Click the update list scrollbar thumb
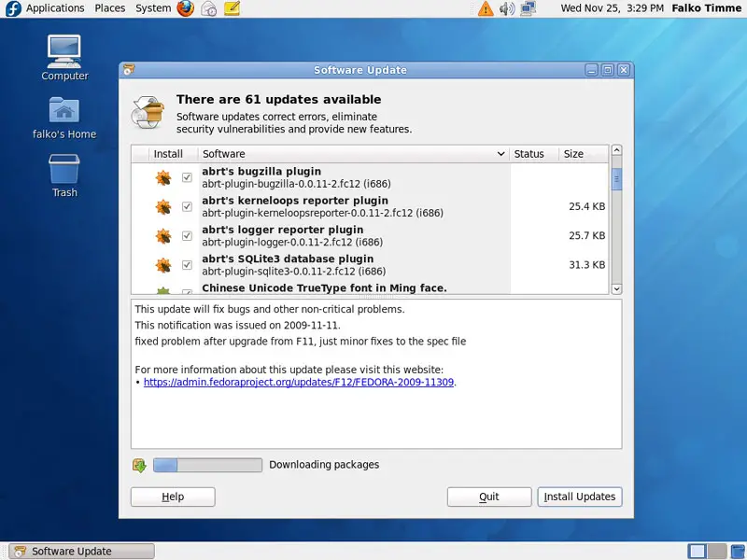Image resolution: width=747 pixels, height=560 pixels. coord(616,179)
